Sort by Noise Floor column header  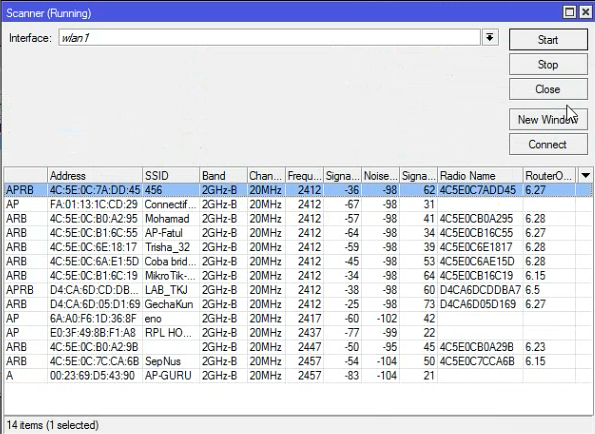click(380, 176)
